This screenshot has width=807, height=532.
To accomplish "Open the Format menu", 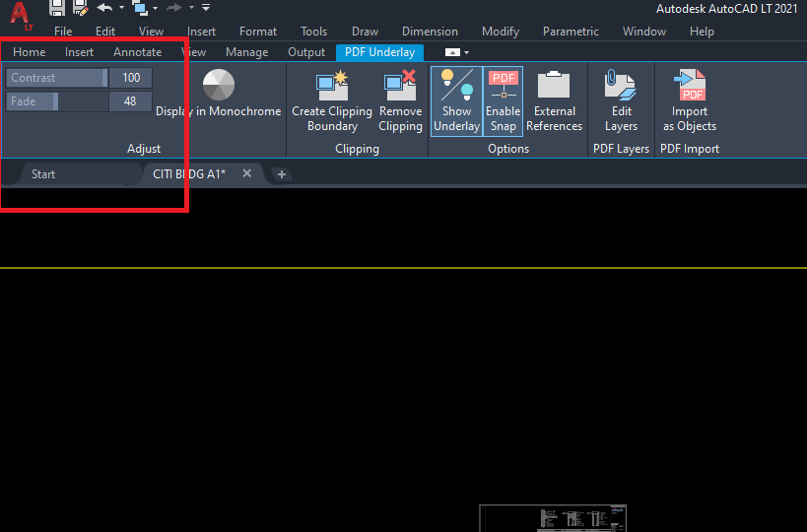I will [x=258, y=32].
